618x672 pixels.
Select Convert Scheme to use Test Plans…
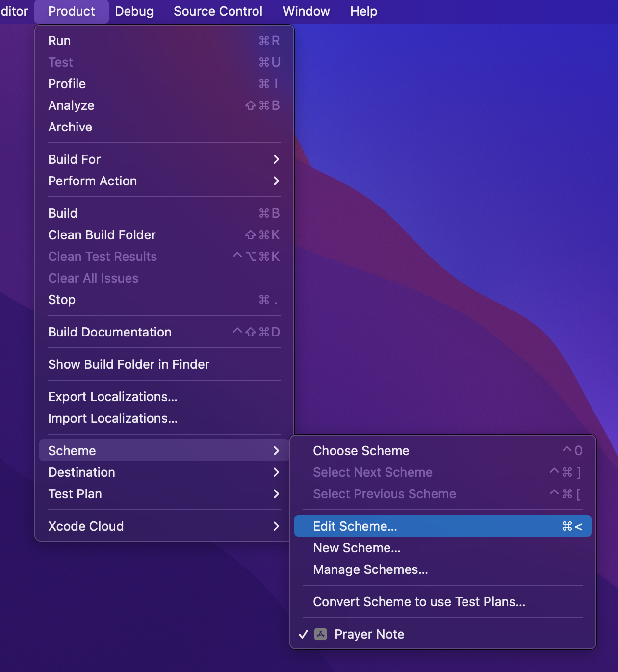pyautogui.click(x=443, y=602)
